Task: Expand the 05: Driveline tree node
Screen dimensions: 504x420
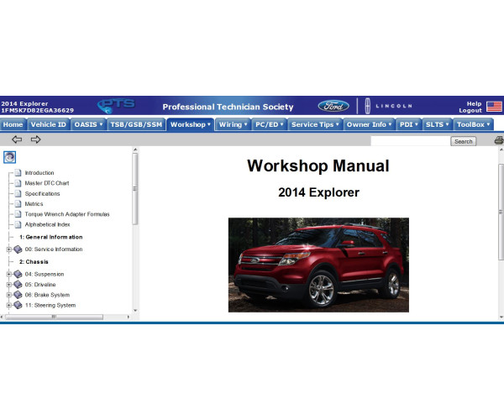Action: pos(9,285)
